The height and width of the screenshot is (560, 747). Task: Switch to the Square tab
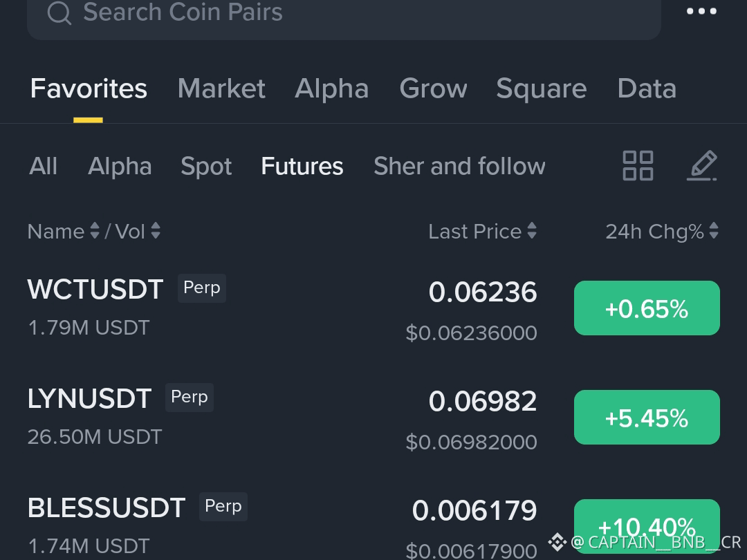pos(541,88)
